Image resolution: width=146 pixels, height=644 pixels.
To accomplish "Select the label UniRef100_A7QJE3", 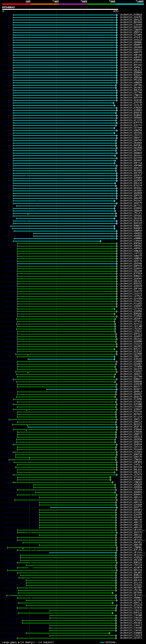I will [x=131, y=37].
